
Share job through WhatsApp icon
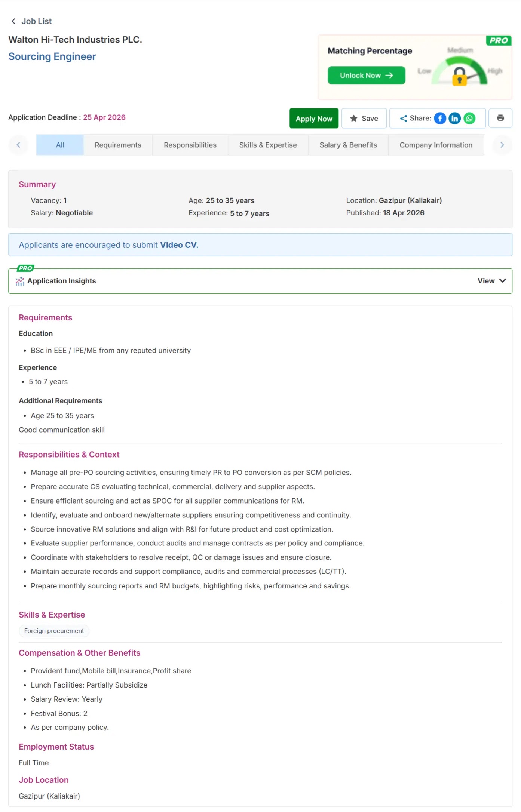(469, 119)
